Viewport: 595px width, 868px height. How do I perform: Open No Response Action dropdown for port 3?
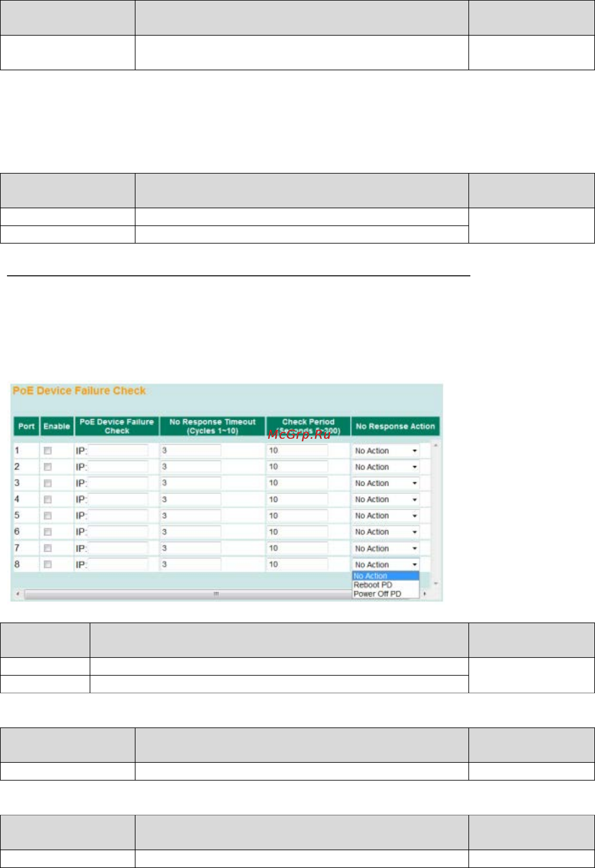click(386, 483)
